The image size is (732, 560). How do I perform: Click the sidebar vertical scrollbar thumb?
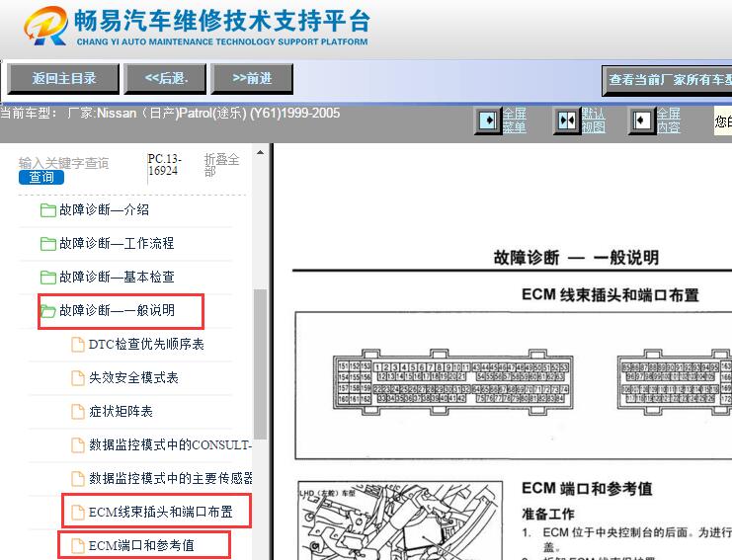pyautogui.click(x=260, y=364)
